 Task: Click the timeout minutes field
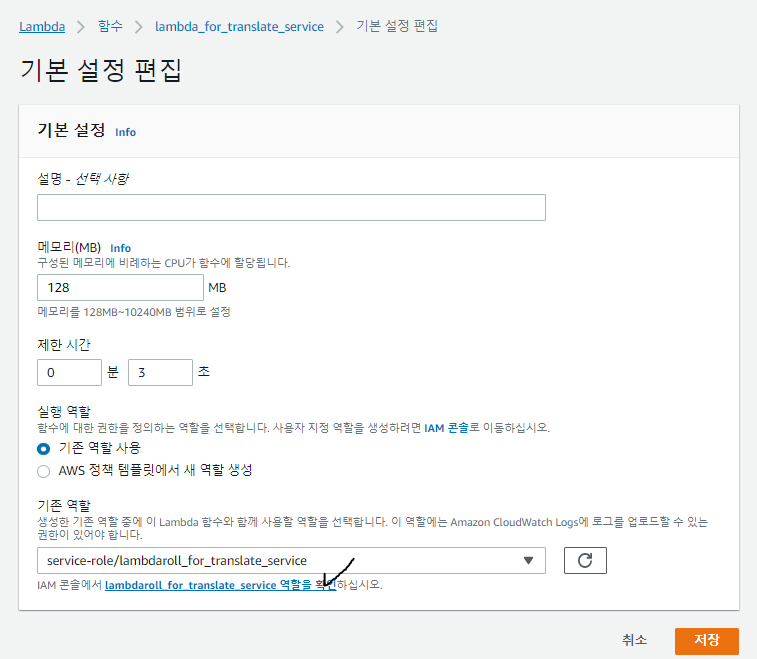69,372
